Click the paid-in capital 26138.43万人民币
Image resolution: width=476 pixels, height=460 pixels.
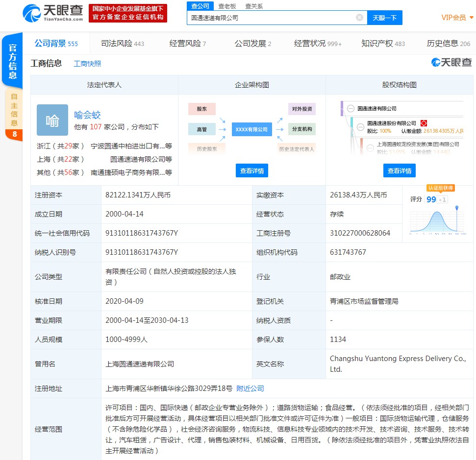pyautogui.click(x=358, y=195)
